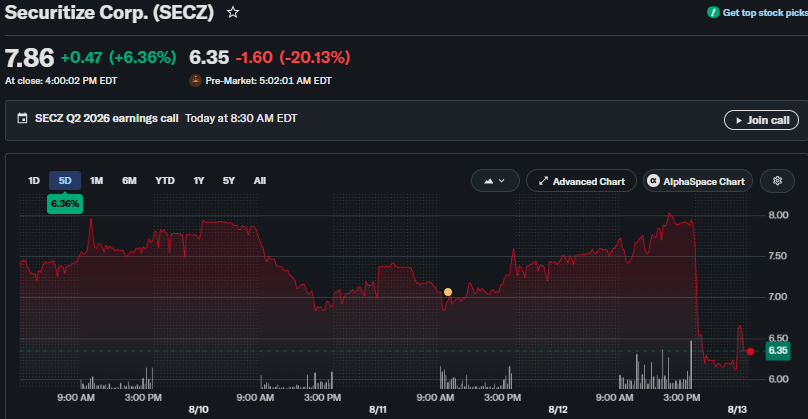Image resolution: width=808 pixels, height=419 pixels.
Task: Click the 6.35 price label on the axis
Action: pyautogui.click(x=778, y=351)
